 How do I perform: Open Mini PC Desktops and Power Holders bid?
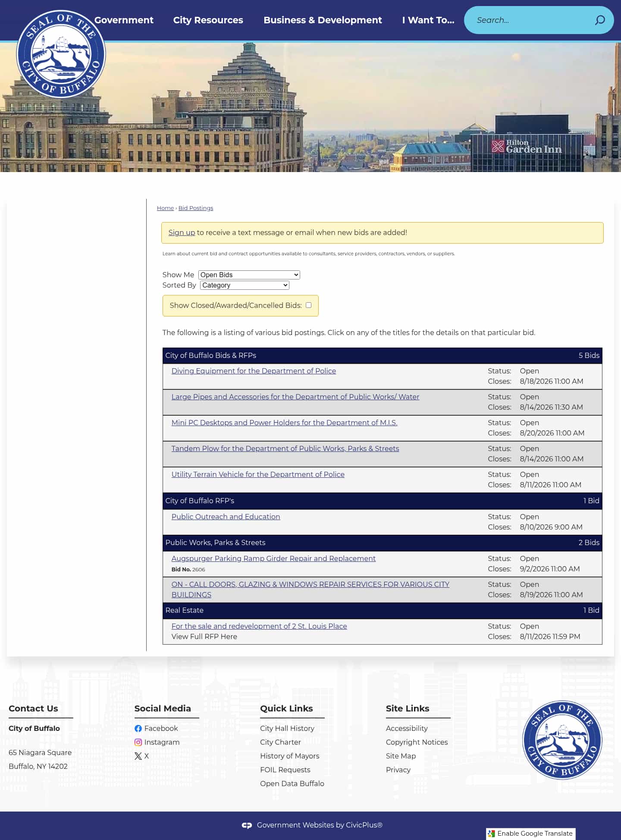pyautogui.click(x=284, y=423)
